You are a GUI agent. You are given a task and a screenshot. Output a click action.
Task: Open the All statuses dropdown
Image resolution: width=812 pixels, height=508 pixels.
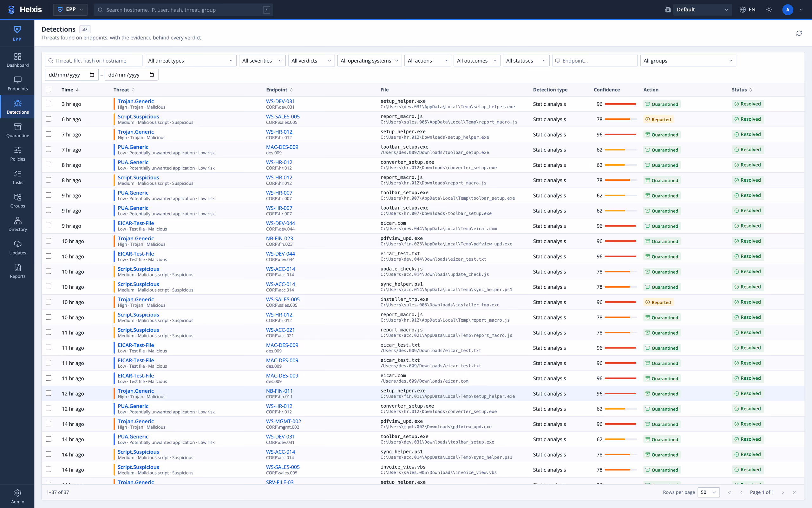pyautogui.click(x=526, y=60)
